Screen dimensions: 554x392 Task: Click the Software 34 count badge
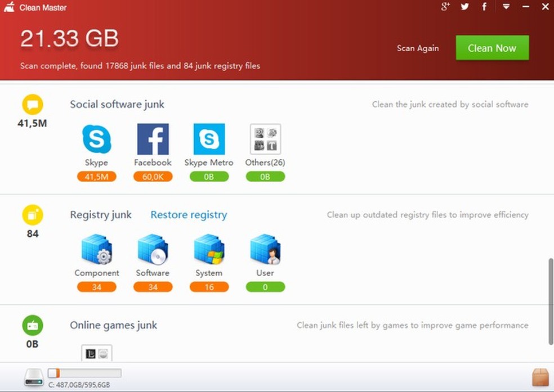click(x=153, y=287)
